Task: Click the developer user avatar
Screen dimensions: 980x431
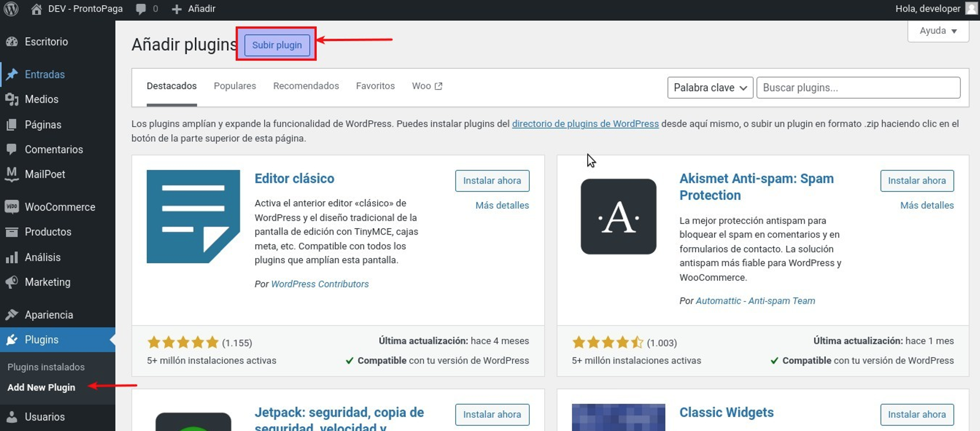Action: pyautogui.click(x=971, y=8)
